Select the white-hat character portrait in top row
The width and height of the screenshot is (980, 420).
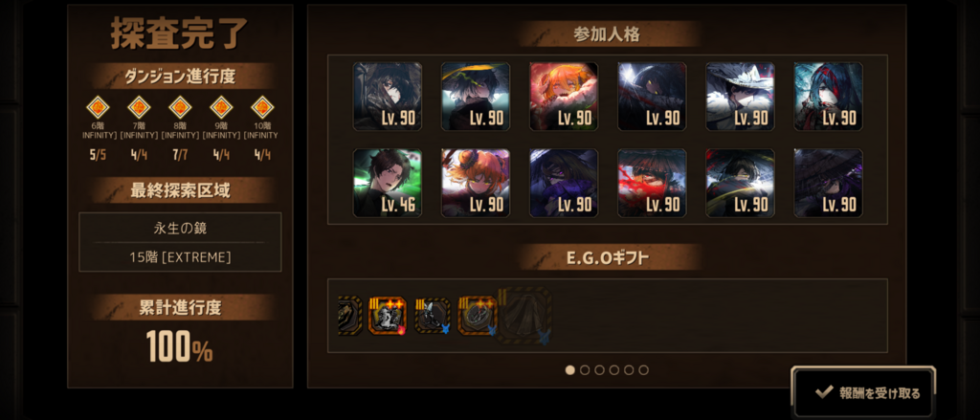coord(740,97)
